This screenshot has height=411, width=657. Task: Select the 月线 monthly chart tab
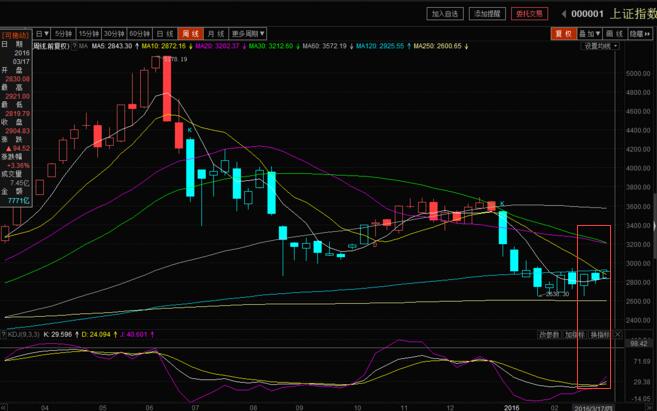point(216,33)
